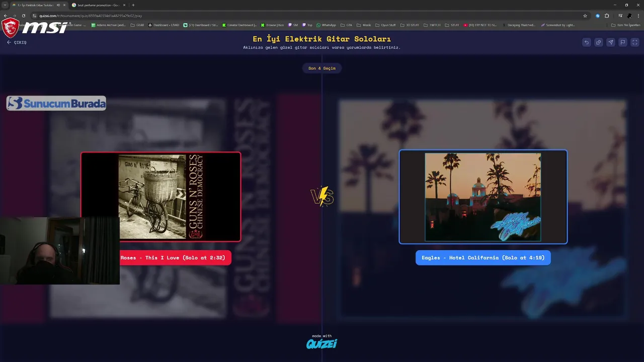This screenshot has width=644, height=362.
Task: Open the tab search dropdown
Action: click(x=5, y=5)
